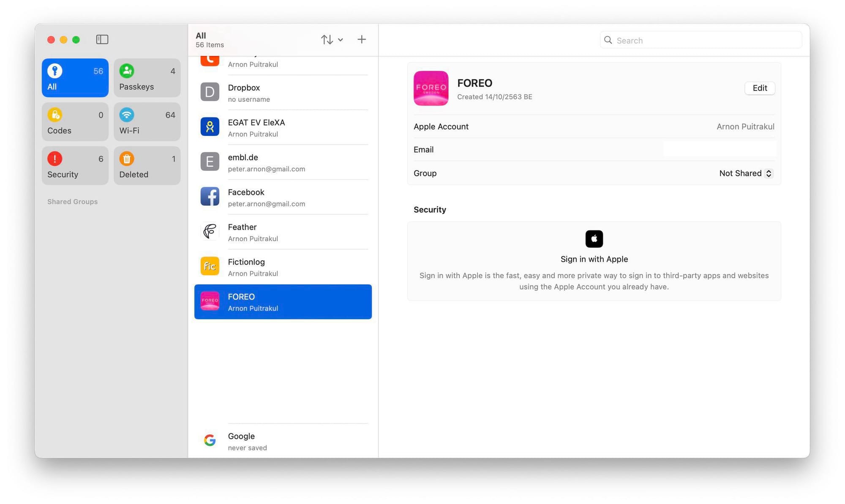Click the Passwords app icon in sidebar
845x504 pixels.
(x=54, y=71)
